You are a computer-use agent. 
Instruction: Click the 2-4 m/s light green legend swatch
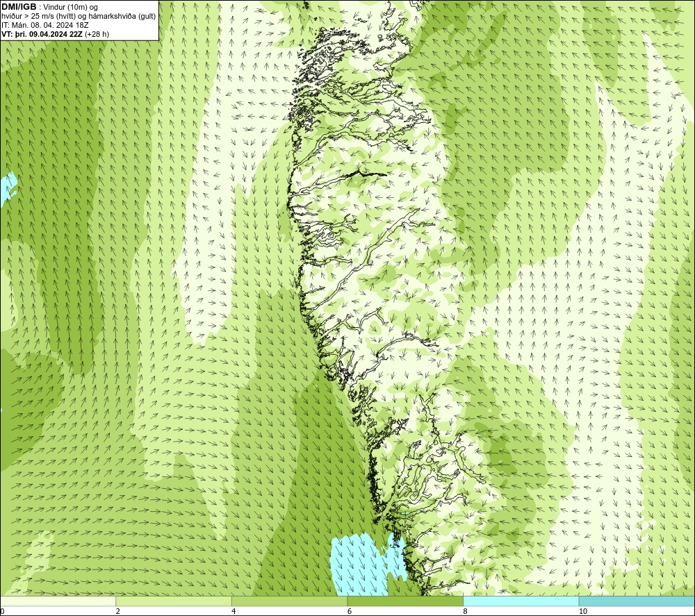[174, 601]
